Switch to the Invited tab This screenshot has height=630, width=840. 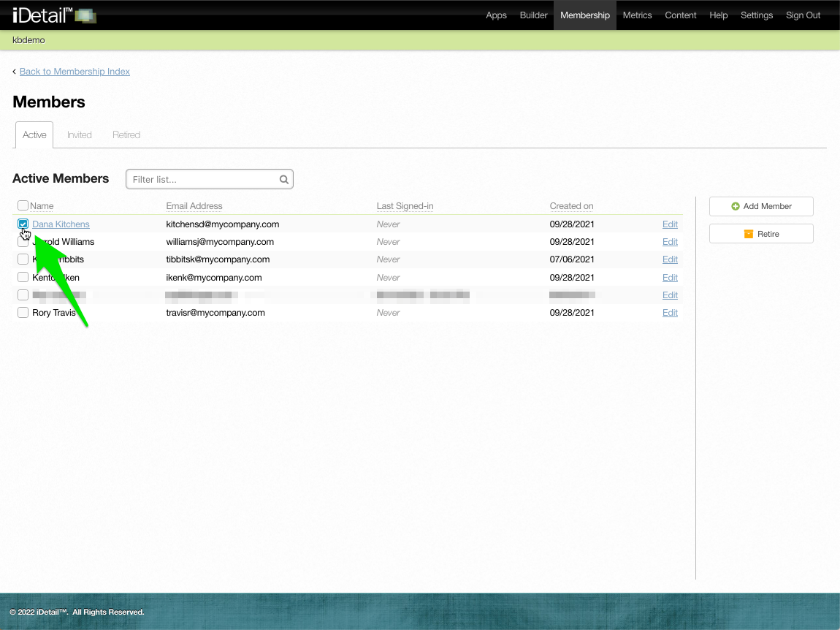(x=80, y=135)
